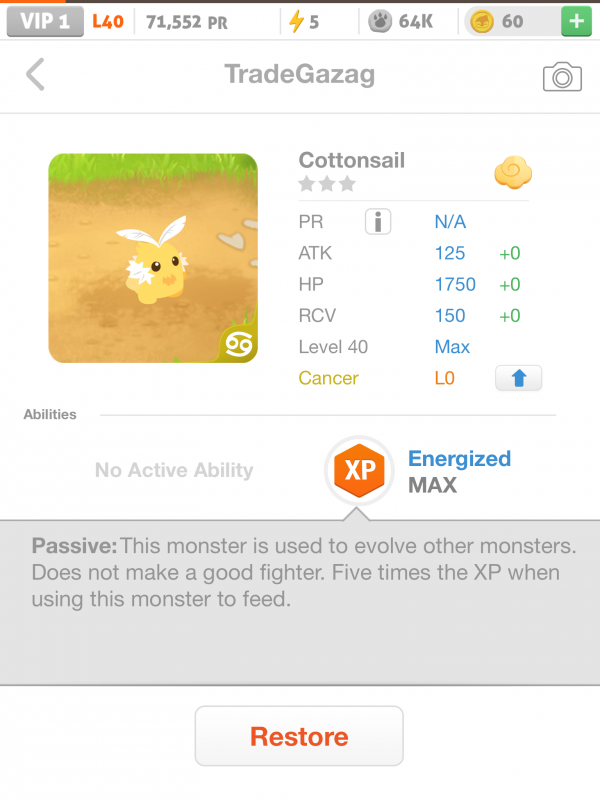Screen dimensions: 600x800
Task: Tap the VIP 1 badge
Action: coord(44,21)
